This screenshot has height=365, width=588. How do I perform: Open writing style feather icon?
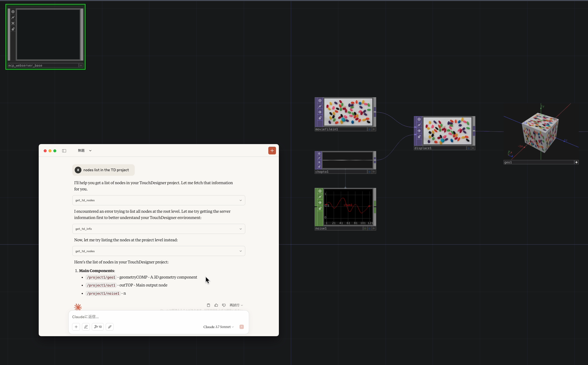click(x=86, y=327)
